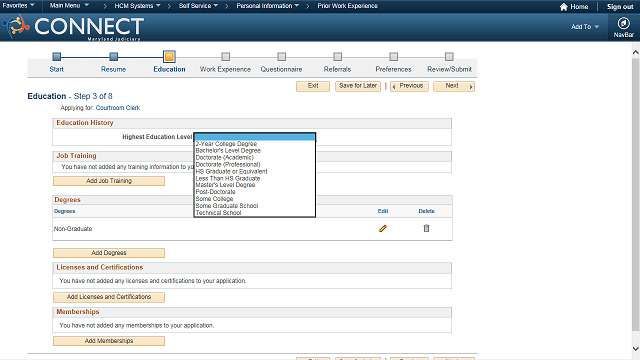This screenshot has width=640, height=360.
Task: Choose Bachelor's Level Degree option
Action: (255, 151)
